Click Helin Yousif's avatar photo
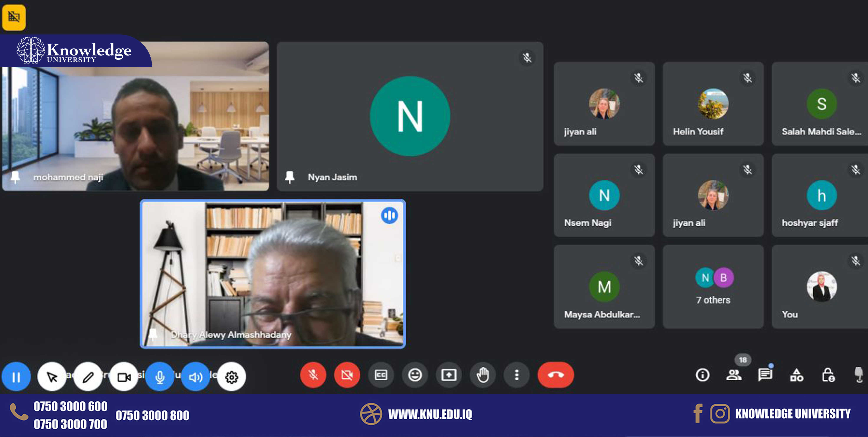Image resolution: width=868 pixels, height=437 pixels. [713, 104]
